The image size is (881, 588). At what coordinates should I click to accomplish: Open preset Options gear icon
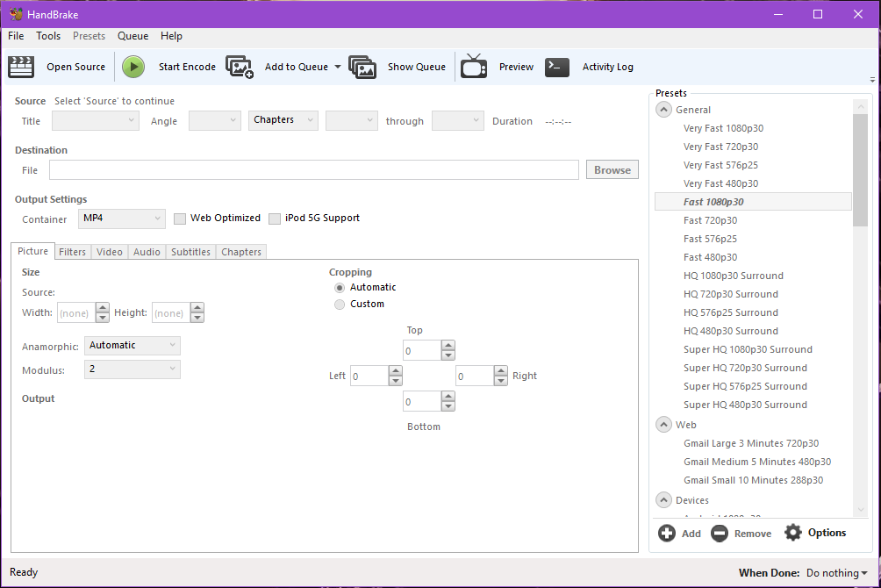point(793,533)
